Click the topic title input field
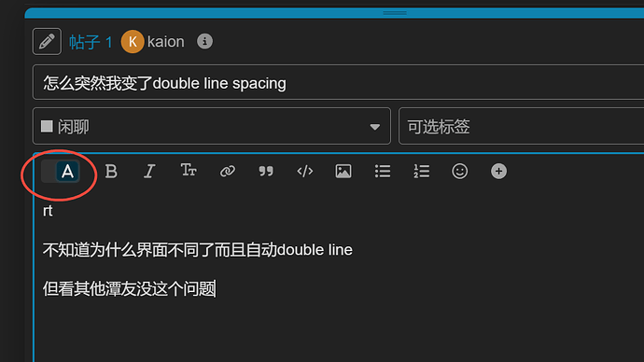 point(339,82)
